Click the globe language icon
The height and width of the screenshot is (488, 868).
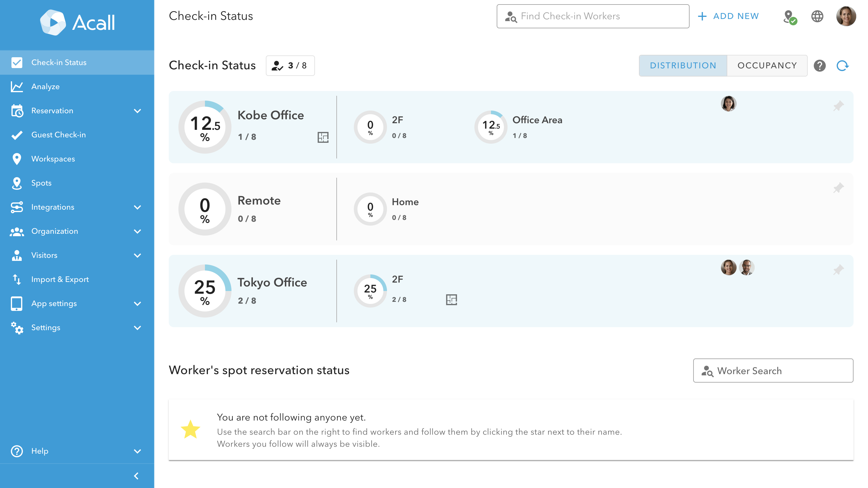[x=817, y=16]
